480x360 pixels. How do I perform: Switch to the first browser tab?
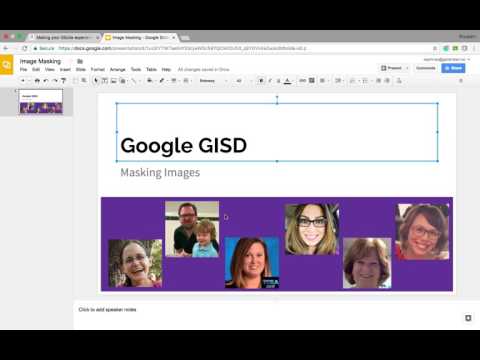point(64,37)
